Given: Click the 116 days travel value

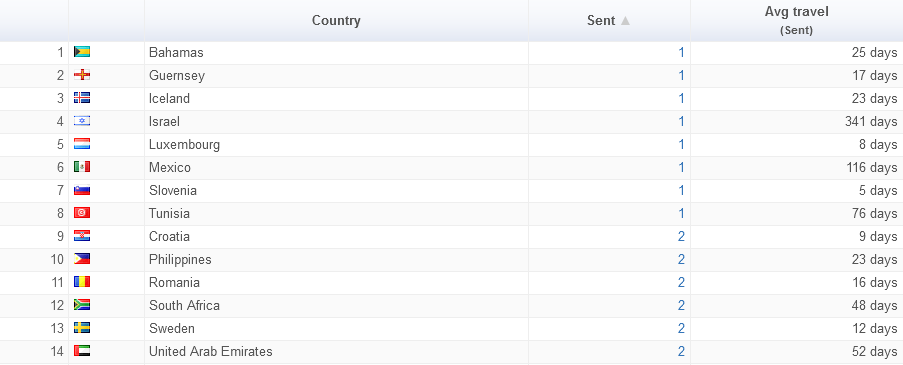Looking at the screenshot, I should (x=872, y=168).
